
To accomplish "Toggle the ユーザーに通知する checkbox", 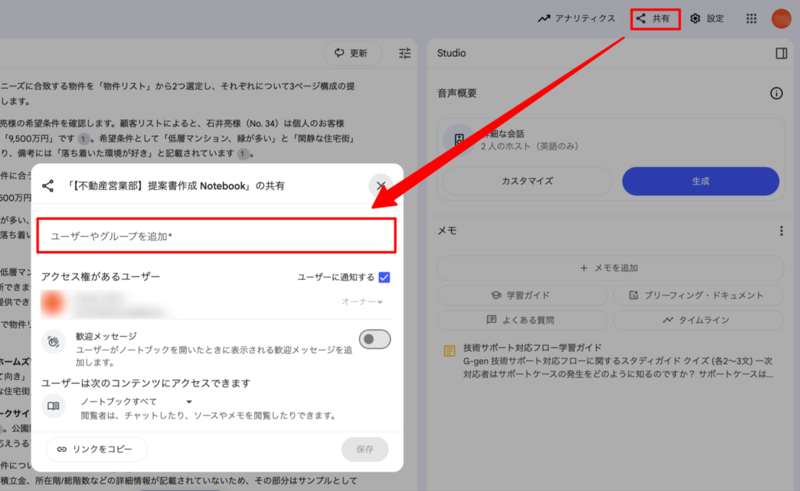I will pos(384,277).
